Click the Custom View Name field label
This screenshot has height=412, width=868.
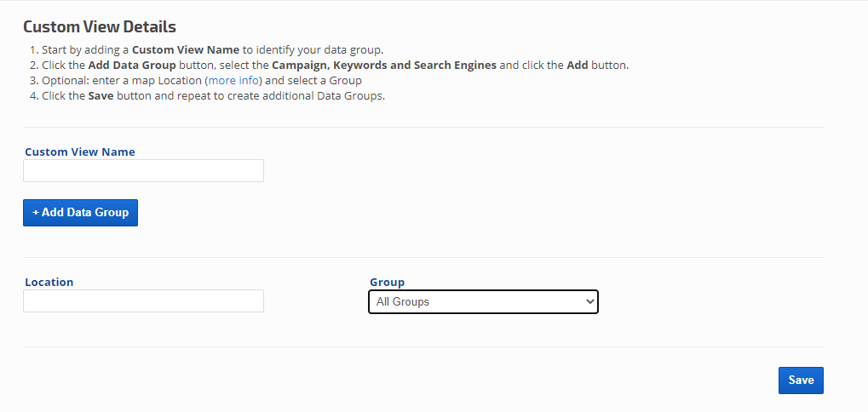[x=80, y=152]
